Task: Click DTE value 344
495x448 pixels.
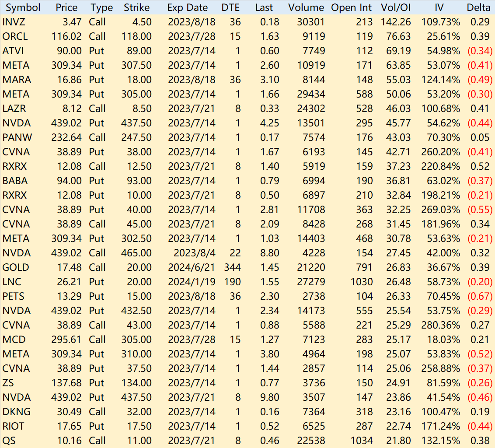Action: coord(232,267)
